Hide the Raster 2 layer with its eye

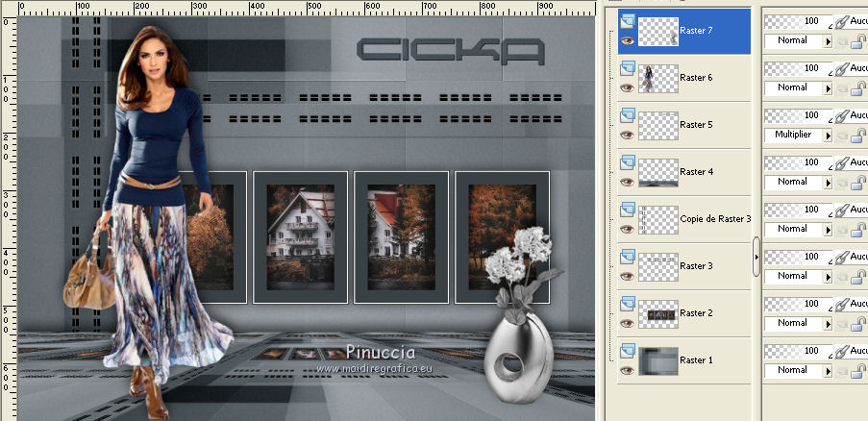(x=627, y=323)
